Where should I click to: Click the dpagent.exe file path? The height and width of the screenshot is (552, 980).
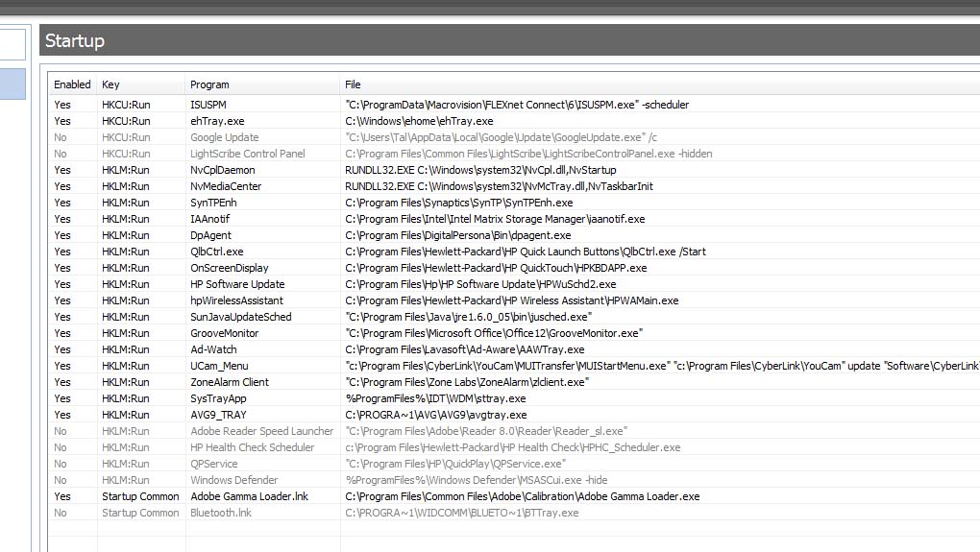[458, 235]
